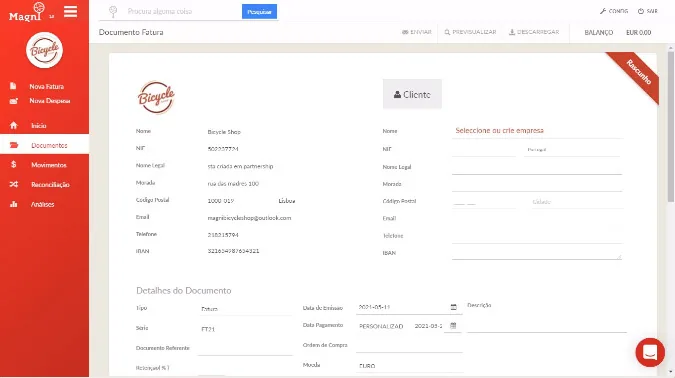Image resolution: width=675 pixels, height=378 pixels.
Task: Open the Moeda EURO dropdown
Action: (409, 366)
